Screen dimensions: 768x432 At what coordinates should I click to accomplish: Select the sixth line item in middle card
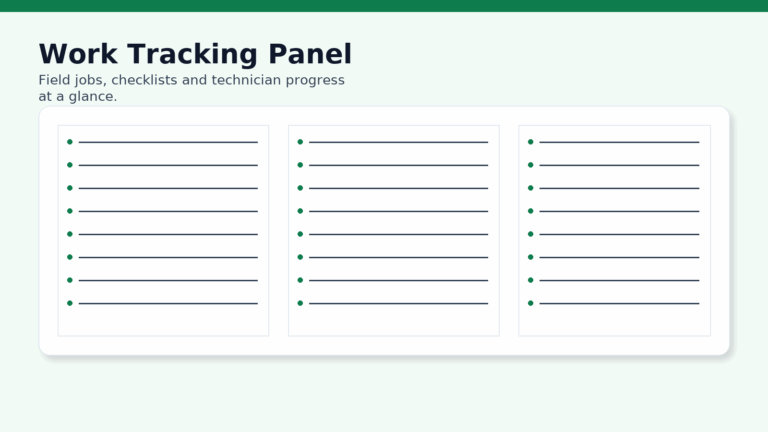[398, 257]
